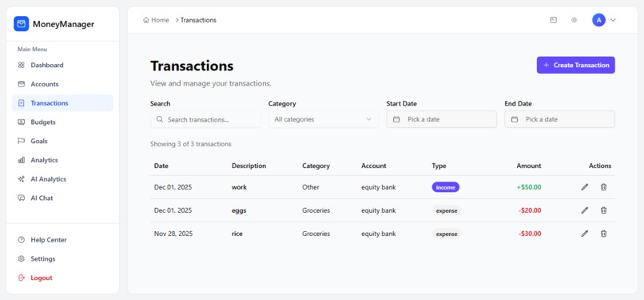Screen dimensions: 644x300
Task: Open Help Center link
Action: click(62, 240)
